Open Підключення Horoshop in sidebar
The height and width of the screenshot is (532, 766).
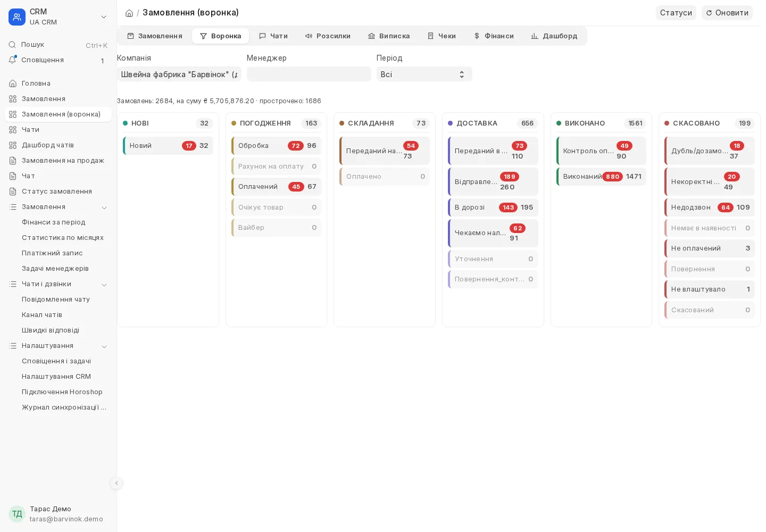[59, 392]
